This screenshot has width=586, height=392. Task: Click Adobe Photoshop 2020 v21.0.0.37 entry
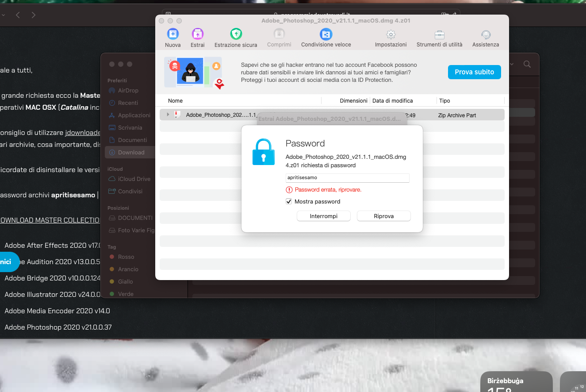coord(58,327)
